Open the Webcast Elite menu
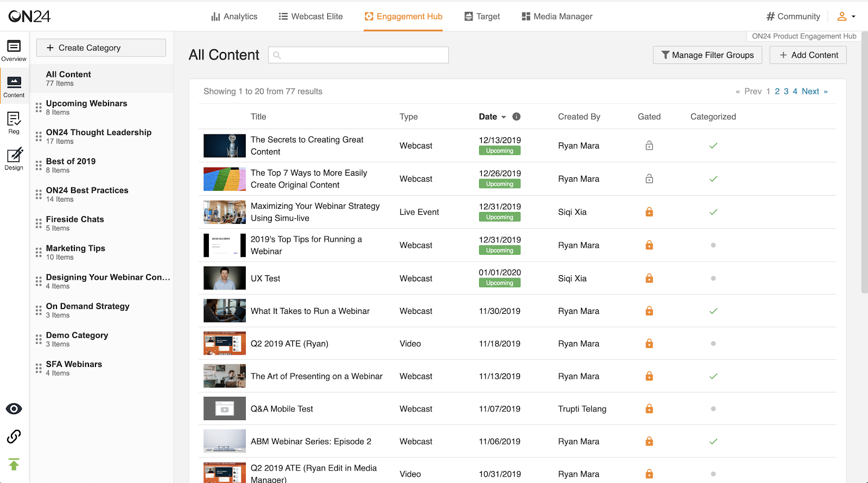 tap(311, 16)
